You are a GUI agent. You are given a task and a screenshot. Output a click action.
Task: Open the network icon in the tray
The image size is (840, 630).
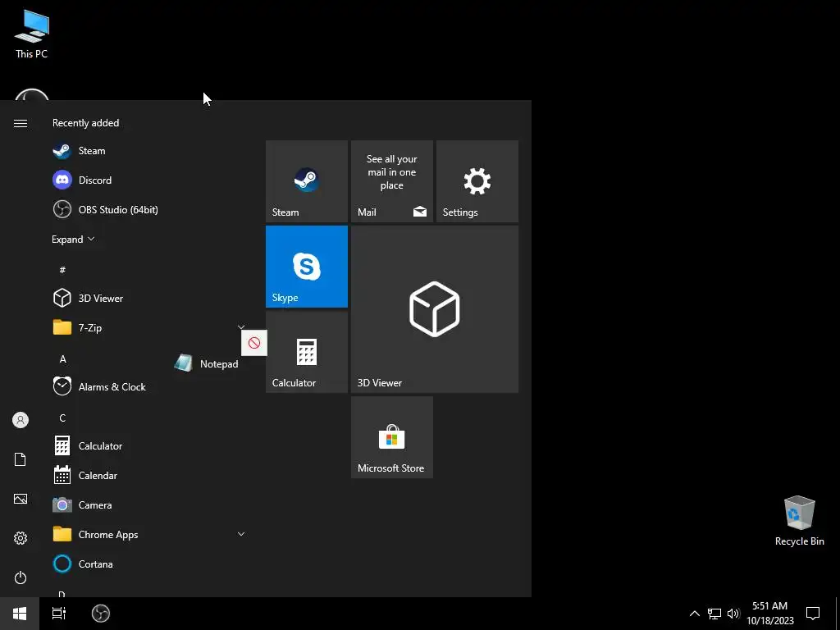pos(714,614)
